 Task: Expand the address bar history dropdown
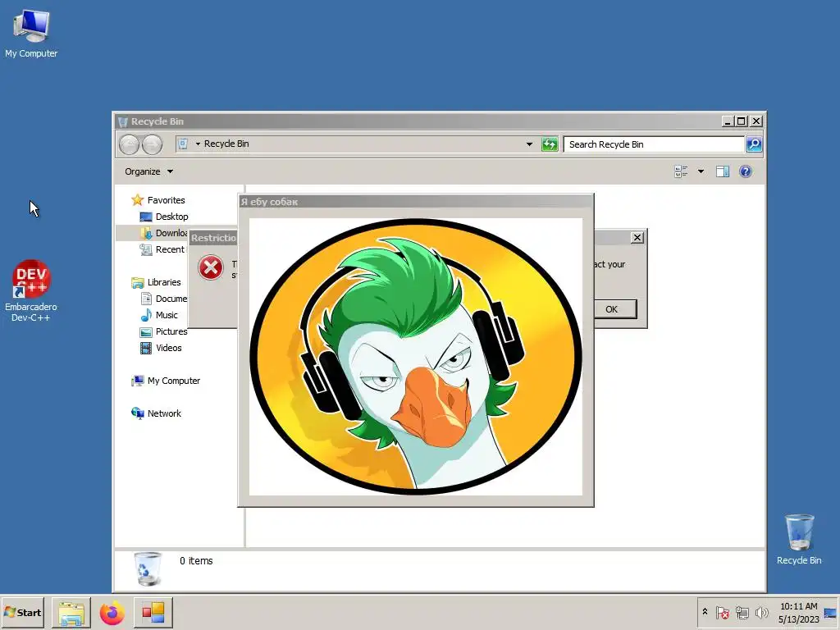coord(529,144)
